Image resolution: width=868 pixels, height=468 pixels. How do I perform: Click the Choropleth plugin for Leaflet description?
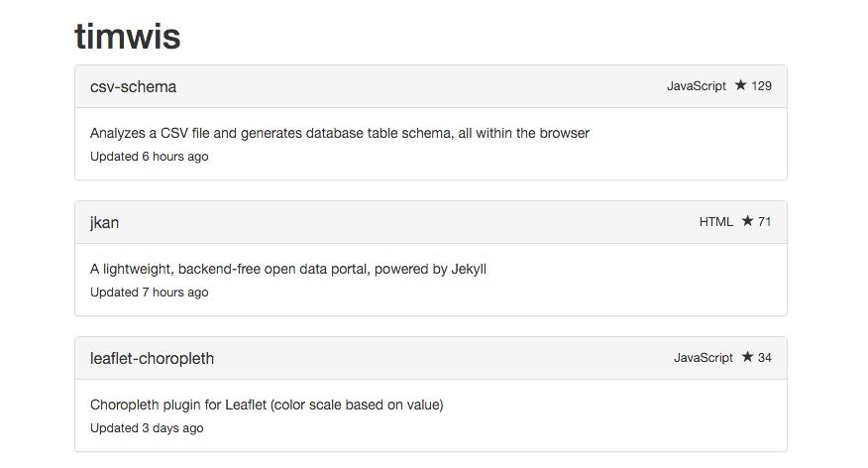267,405
